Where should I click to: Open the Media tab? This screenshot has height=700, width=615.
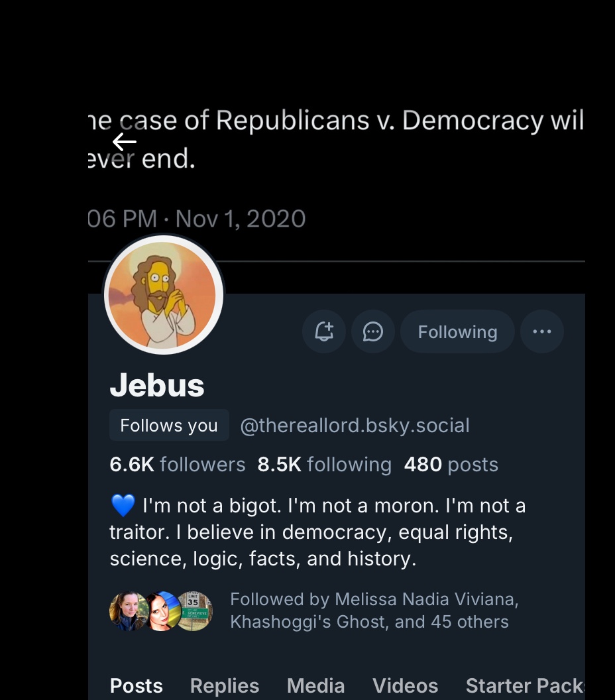(315, 685)
